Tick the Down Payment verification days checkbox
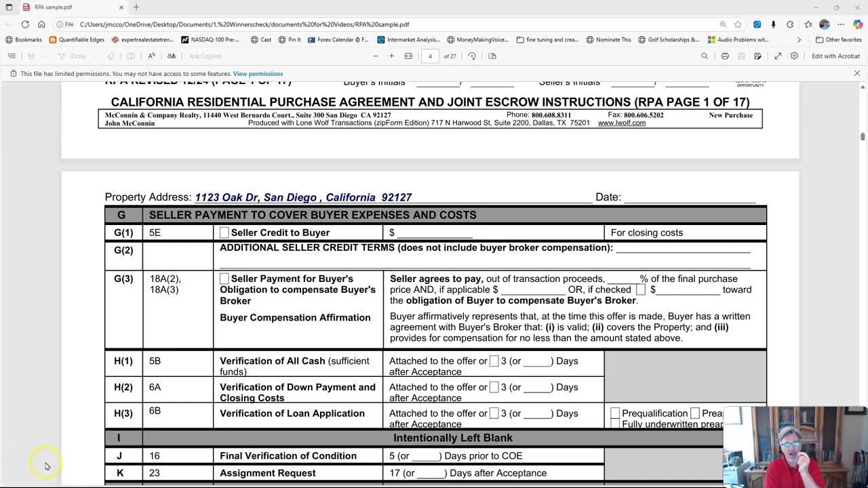 point(494,387)
